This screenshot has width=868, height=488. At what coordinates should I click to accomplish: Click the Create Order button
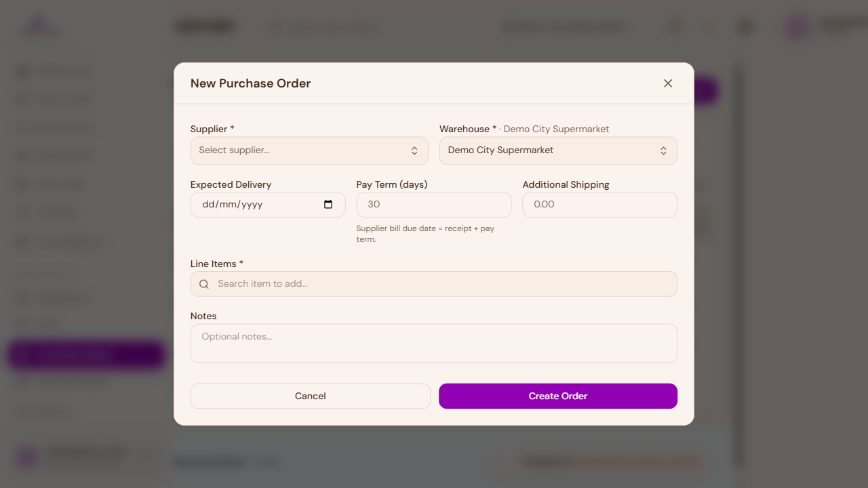click(x=558, y=396)
